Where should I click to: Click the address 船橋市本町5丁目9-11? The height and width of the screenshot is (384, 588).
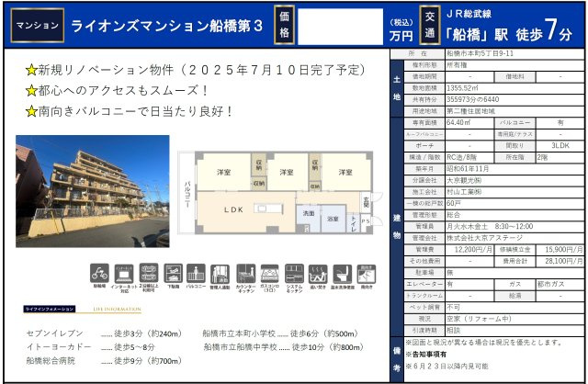pos(480,53)
